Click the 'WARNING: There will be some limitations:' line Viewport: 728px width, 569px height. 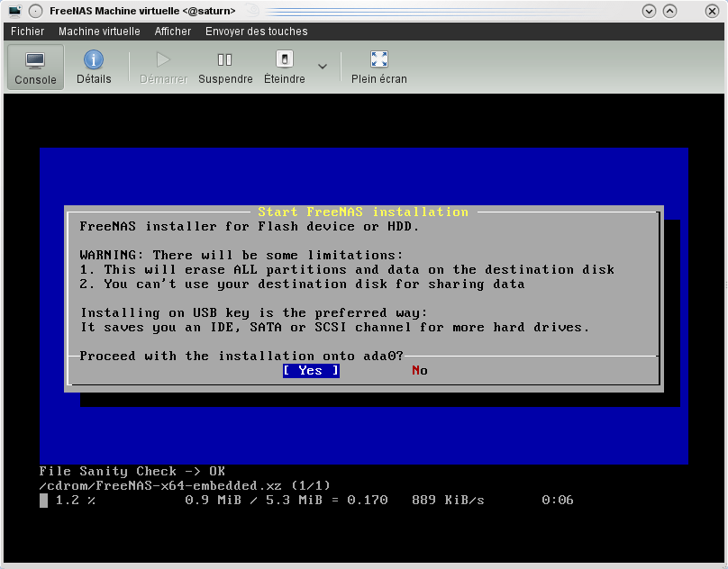(241, 256)
